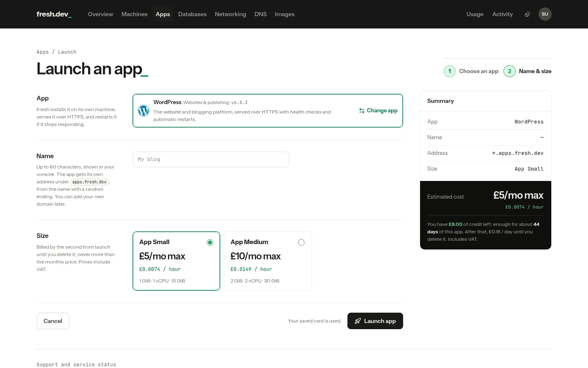Click the Change app link

(378, 111)
